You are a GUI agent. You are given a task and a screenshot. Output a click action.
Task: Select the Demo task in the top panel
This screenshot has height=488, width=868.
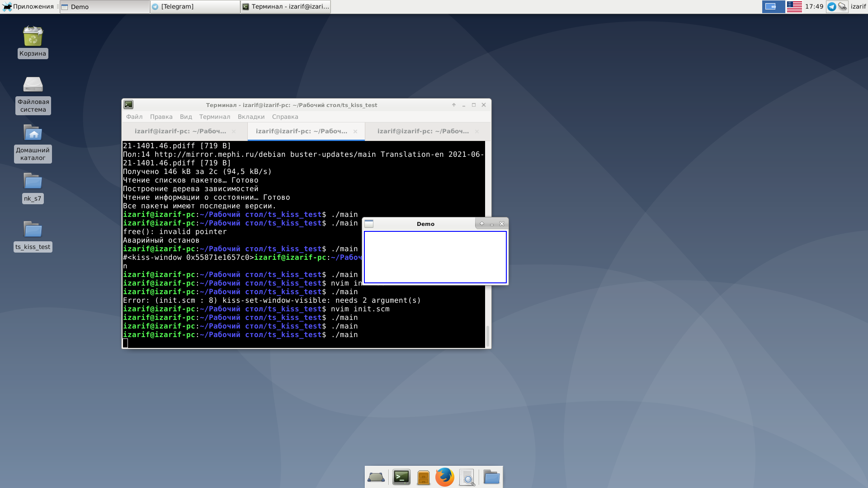point(104,7)
